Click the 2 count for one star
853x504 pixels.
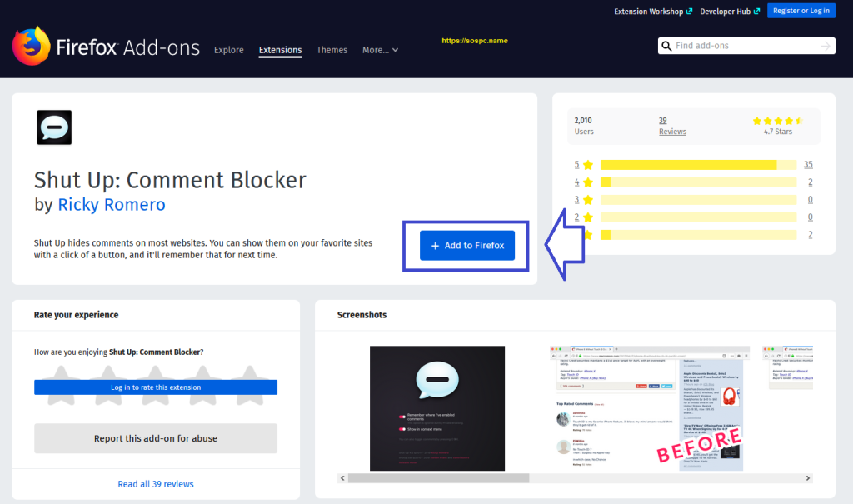pos(810,235)
